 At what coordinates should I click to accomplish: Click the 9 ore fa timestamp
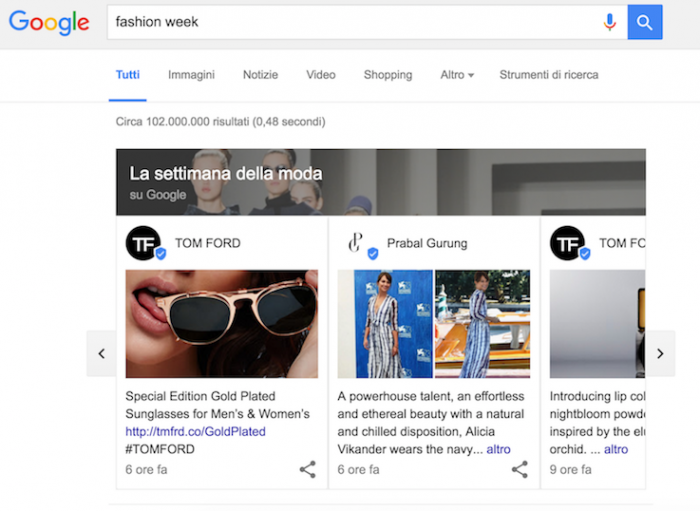(x=571, y=469)
